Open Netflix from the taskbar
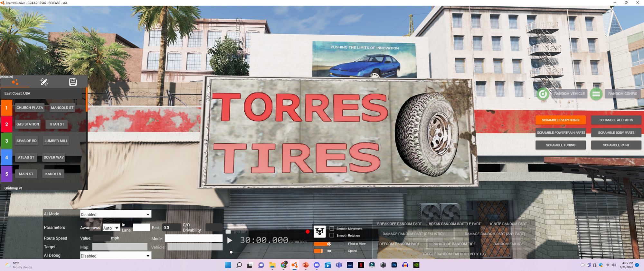The height and width of the screenshot is (271, 644). pyautogui.click(x=361, y=265)
